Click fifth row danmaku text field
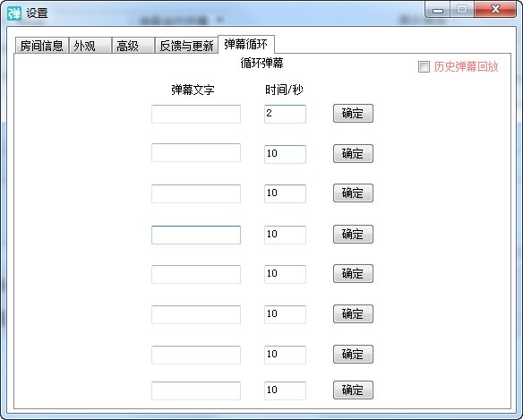Screen dimensions: 523x420 pyautogui.click(x=196, y=274)
